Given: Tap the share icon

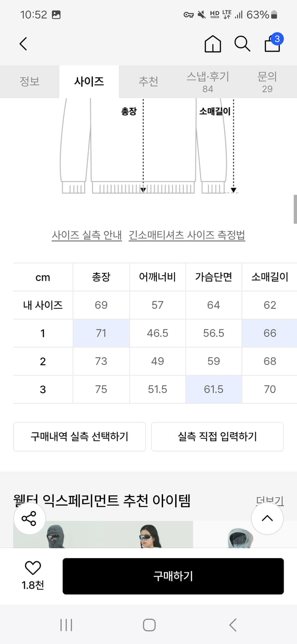Looking at the screenshot, I should tap(29, 519).
